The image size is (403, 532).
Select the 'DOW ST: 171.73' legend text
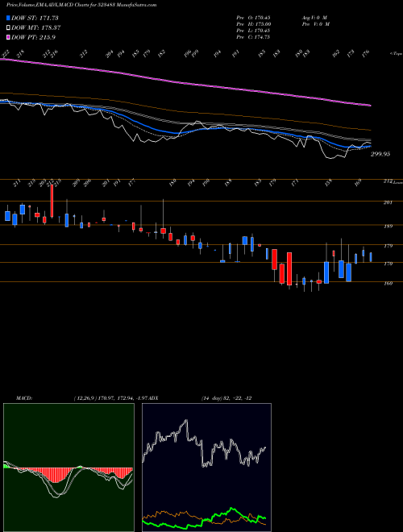35,18
